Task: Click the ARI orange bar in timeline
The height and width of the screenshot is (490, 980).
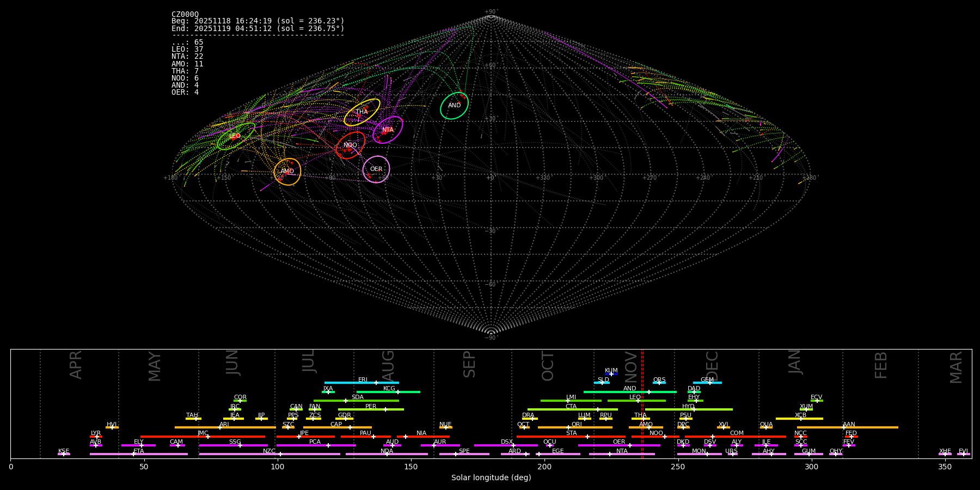Action: (225, 427)
